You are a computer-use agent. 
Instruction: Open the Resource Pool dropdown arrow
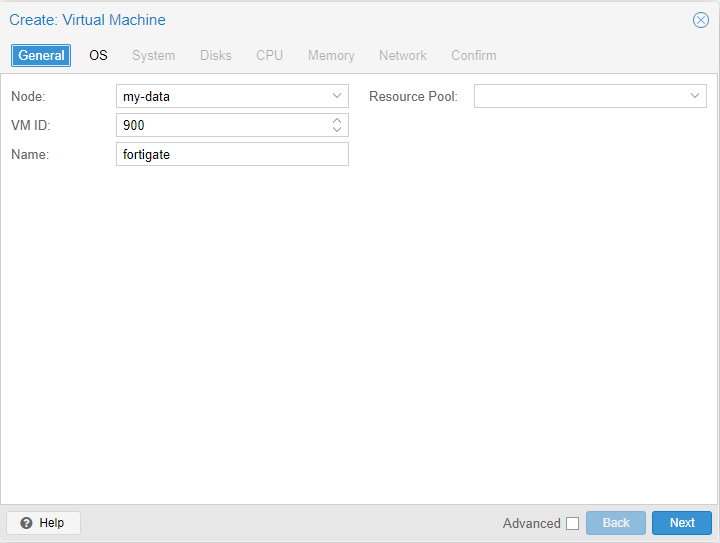point(694,96)
